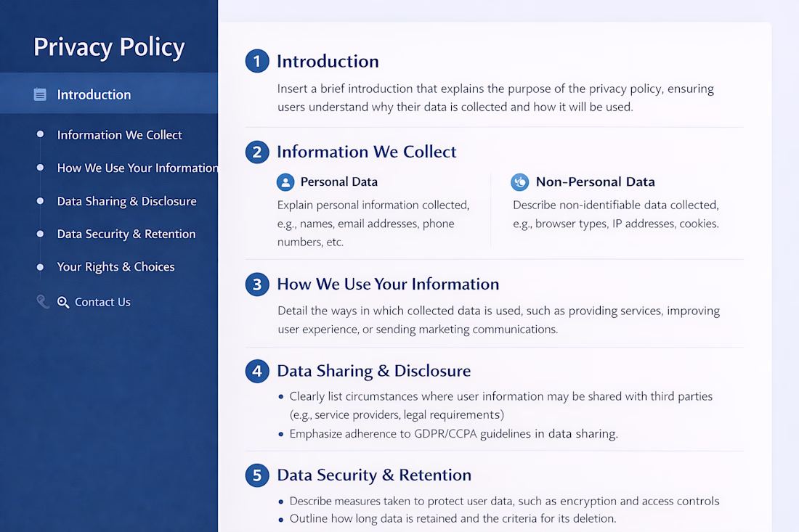The image size is (799, 532).
Task: Click the magnifier icon beside Contact Us
Action: (x=63, y=302)
